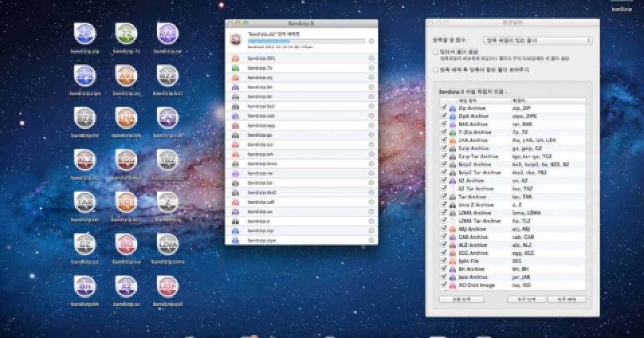This screenshot has width=644, height=338.
Task: Select the bandizip.bh desktop icon
Action: [x=84, y=286]
